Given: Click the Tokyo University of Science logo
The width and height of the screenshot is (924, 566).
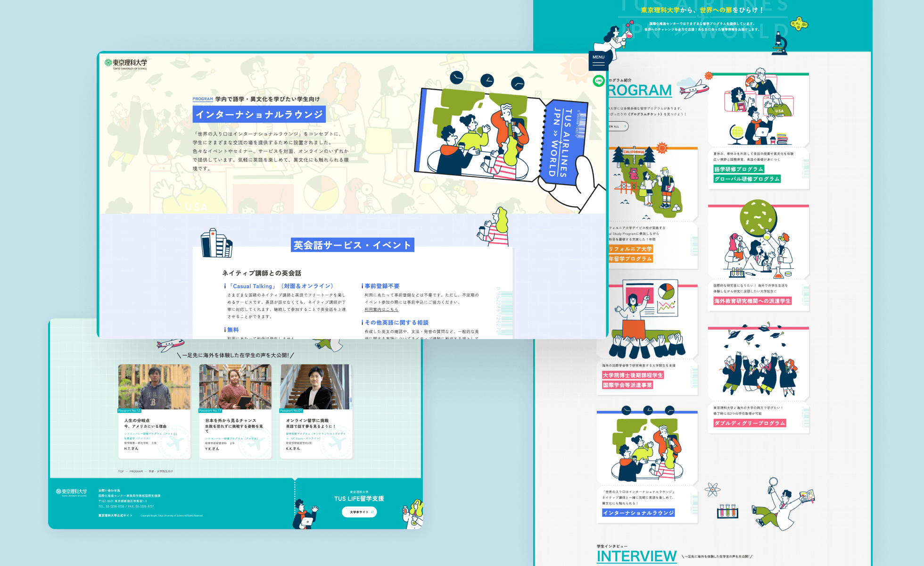Looking at the screenshot, I should pos(126,64).
